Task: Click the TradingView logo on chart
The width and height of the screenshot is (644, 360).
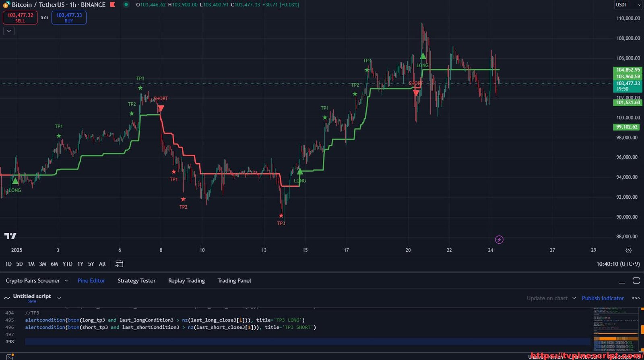Action: [x=10, y=236]
